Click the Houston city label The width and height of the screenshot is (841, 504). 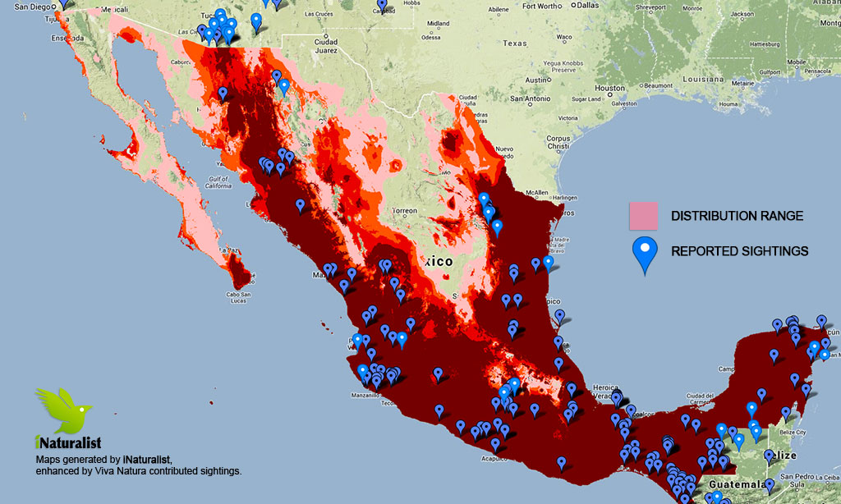pyautogui.click(x=609, y=88)
